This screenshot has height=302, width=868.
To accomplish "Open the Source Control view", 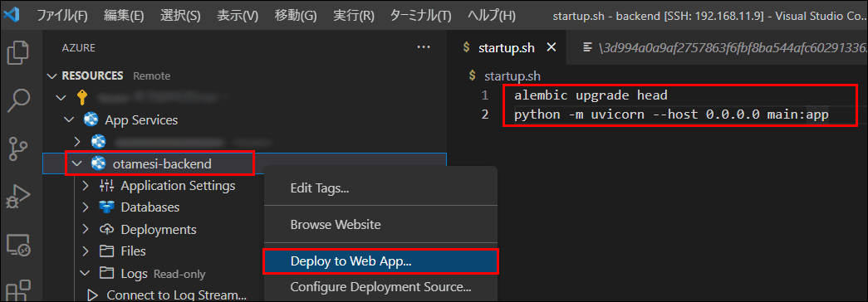I will pyautogui.click(x=17, y=149).
